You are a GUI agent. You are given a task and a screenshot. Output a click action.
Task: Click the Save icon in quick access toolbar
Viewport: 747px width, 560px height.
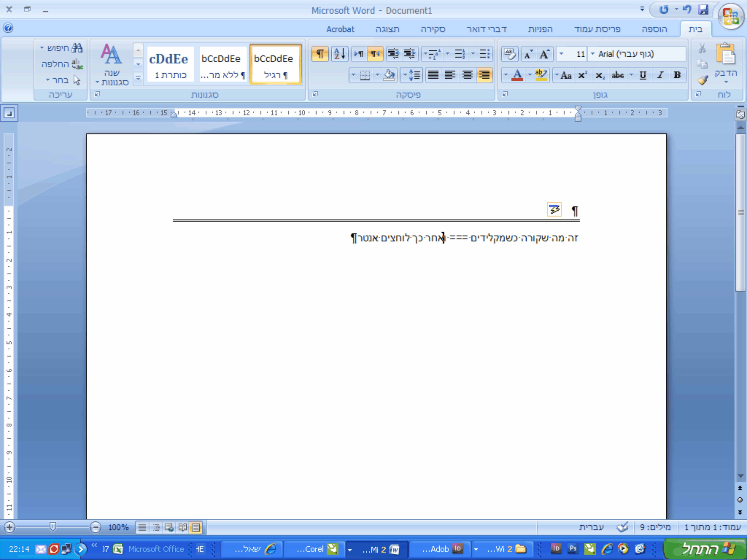[x=703, y=9]
